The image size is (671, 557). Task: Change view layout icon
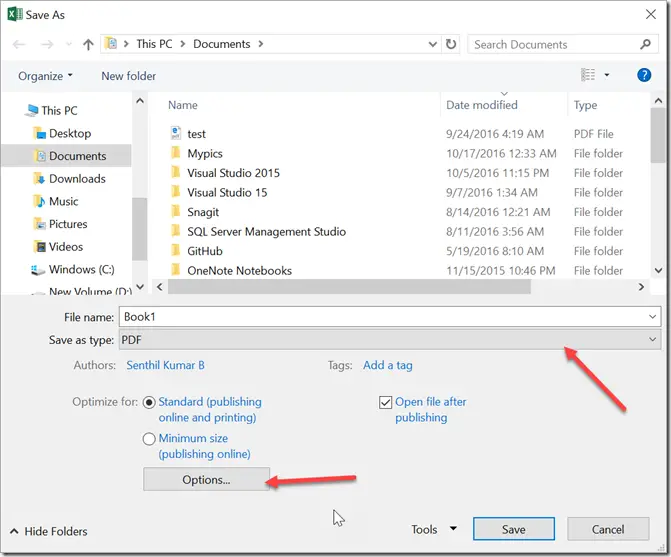588,75
